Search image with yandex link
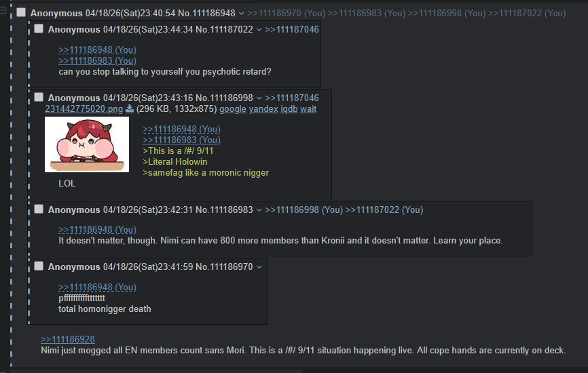588x373 pixels. click(x=263, y=109)
